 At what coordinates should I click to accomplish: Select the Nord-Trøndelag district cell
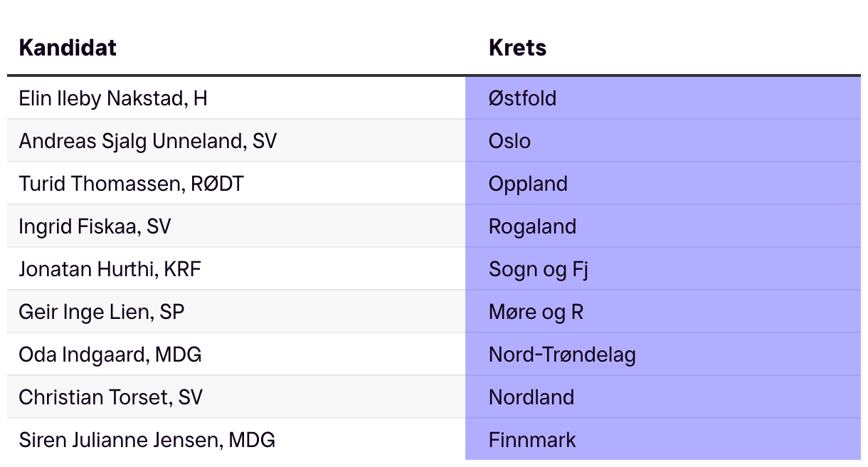(562, 355)
